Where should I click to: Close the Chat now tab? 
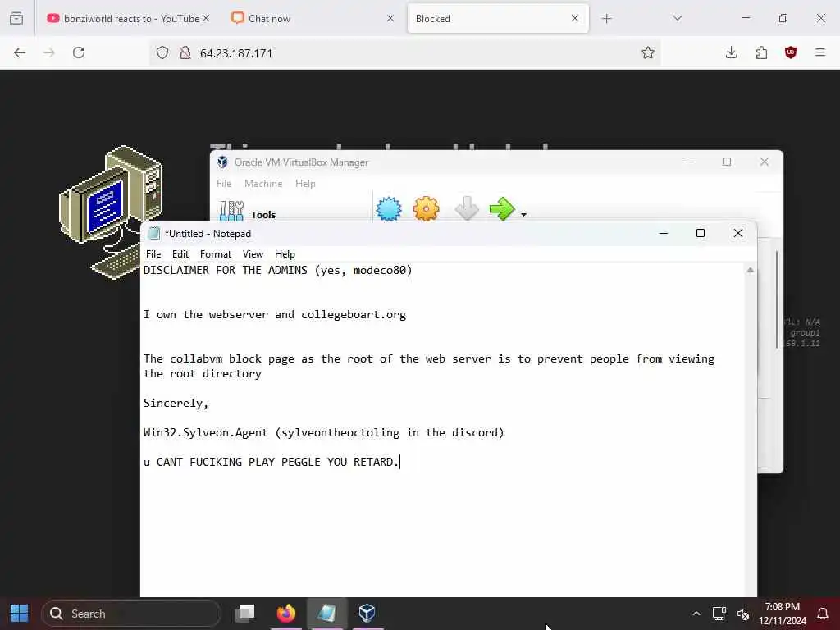click(x=390, y=18)
